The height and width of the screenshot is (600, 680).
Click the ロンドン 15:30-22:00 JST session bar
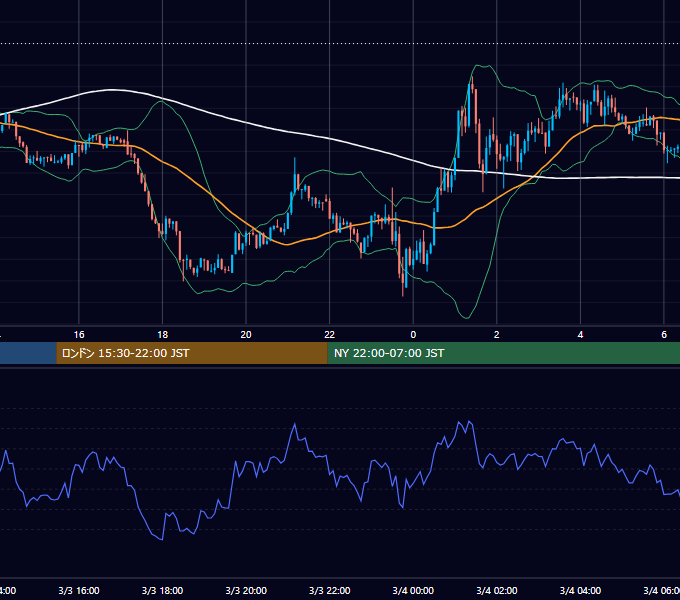tap(192, 353)
